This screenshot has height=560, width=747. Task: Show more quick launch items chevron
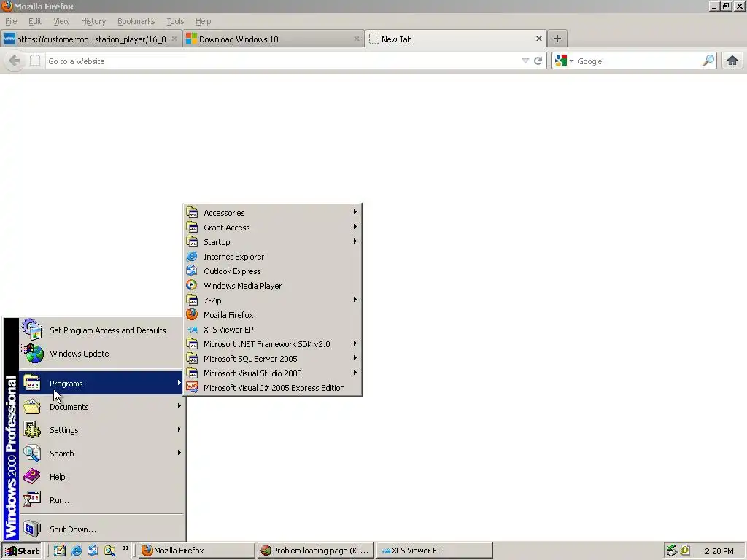(125, 548)
